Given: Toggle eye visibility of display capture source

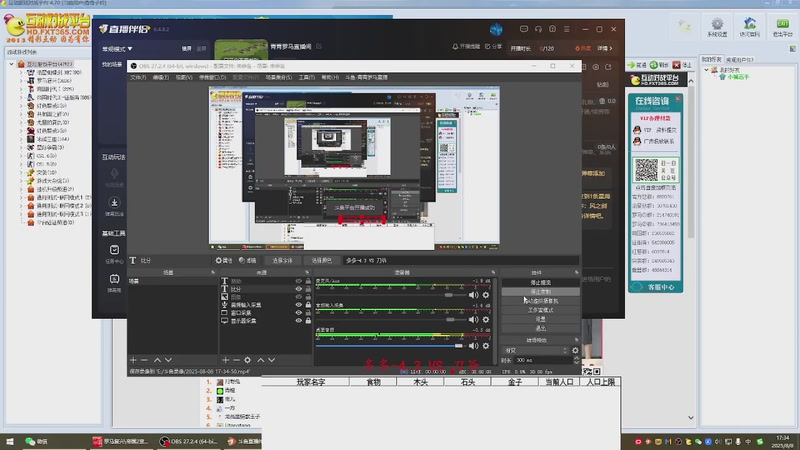Looking at the screenshot, I should pyautogui.click(x=299, y=321).
